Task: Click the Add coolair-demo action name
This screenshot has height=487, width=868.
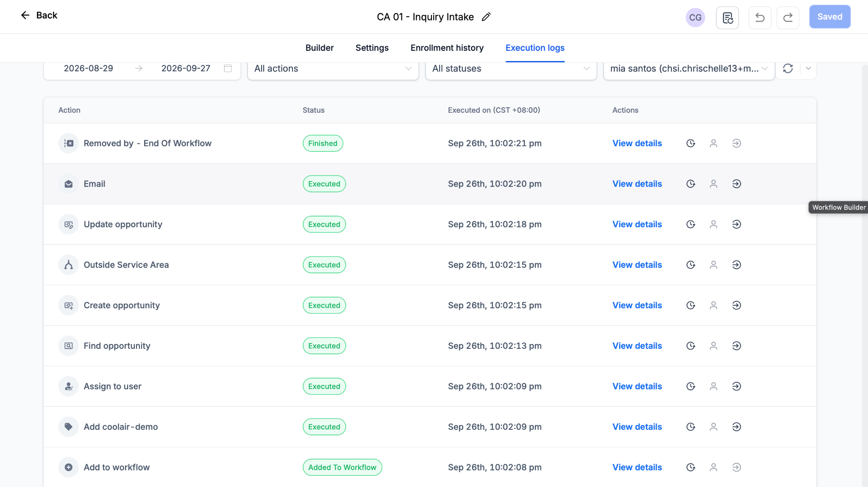Action: pyautogui.click(x=120, y=427)
